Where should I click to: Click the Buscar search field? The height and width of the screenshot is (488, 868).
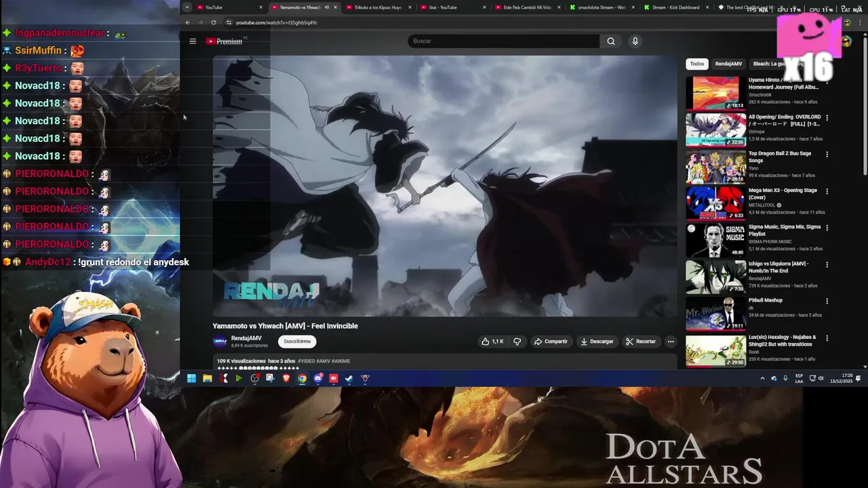504,41
